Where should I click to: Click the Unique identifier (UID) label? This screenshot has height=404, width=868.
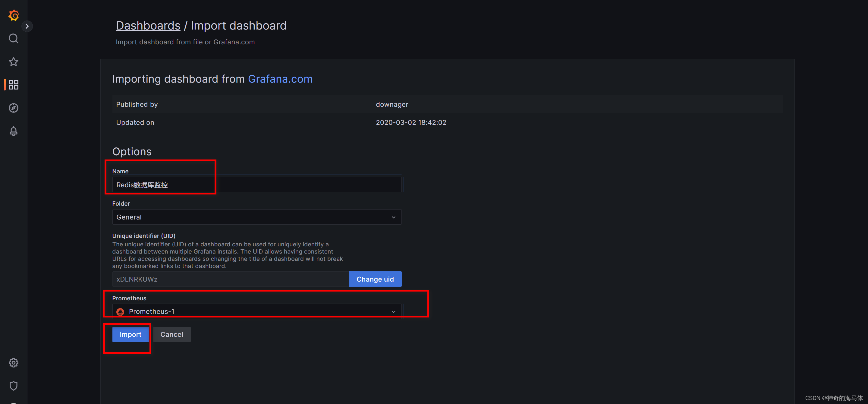144,236
